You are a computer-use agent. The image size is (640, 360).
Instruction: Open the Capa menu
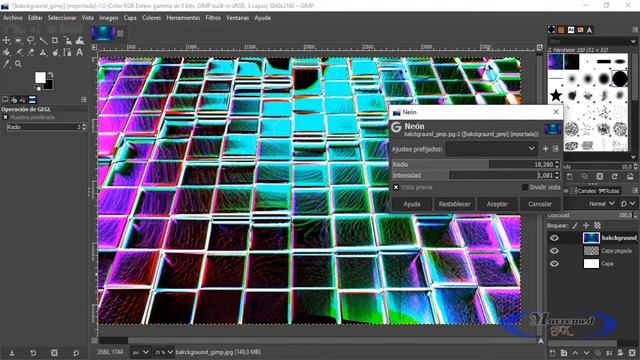click(130, 18)
